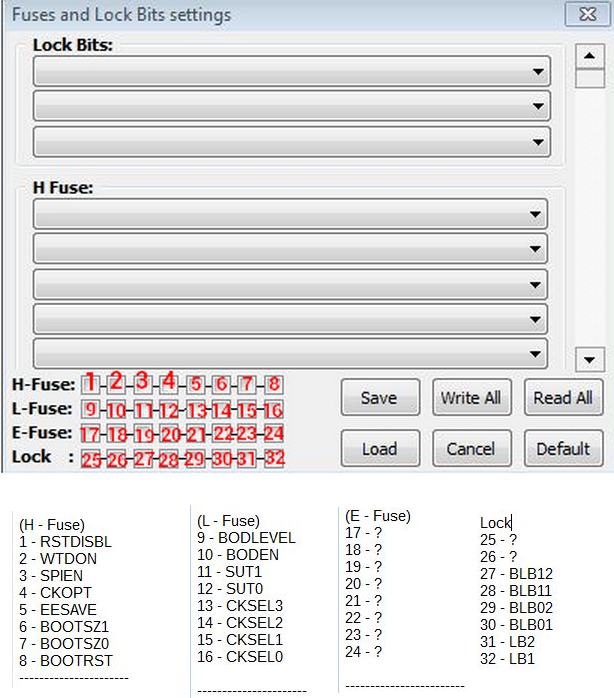Click the text line '27 - BLB12'

tap(516, 573)
